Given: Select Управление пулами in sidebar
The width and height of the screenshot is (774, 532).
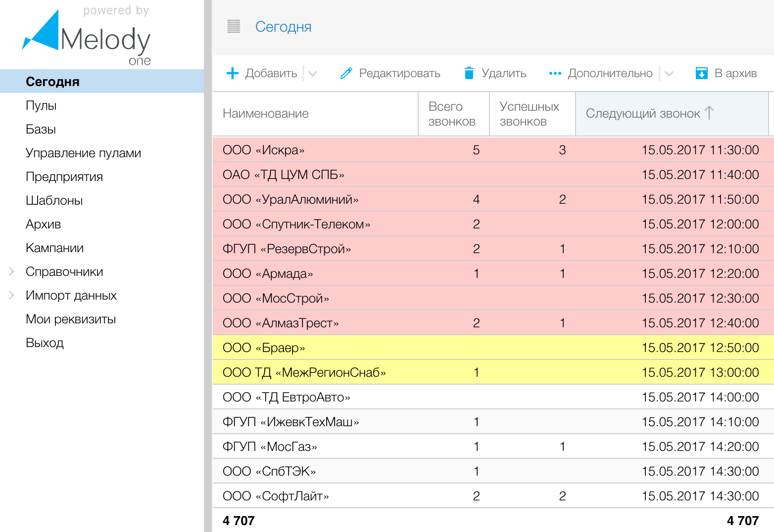Looking at the screenshot, I should (x=83, y=153).
